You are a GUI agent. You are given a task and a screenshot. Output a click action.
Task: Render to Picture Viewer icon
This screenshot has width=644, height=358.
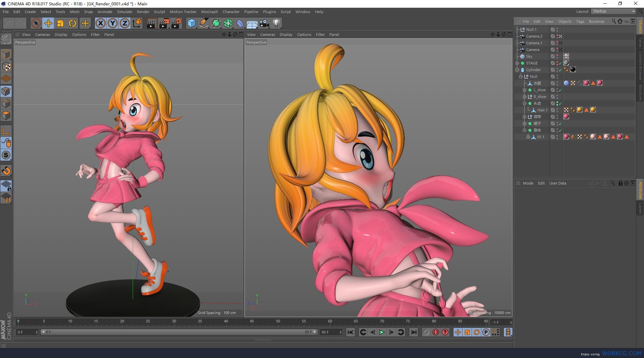coord(164,23)
